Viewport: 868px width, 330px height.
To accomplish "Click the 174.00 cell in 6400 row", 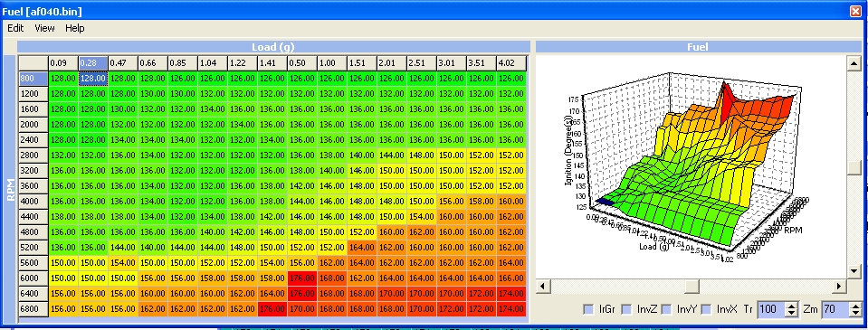I will point(511,294).
